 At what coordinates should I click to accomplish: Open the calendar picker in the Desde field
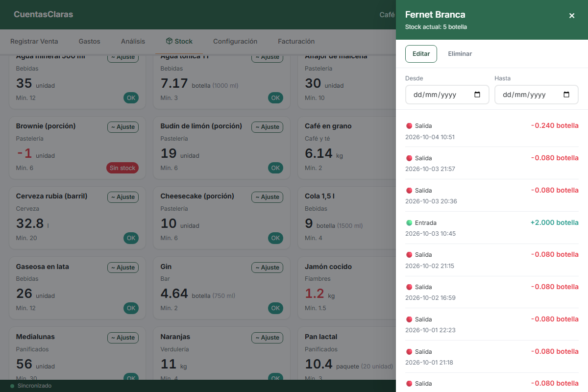[x=477, y=95]
